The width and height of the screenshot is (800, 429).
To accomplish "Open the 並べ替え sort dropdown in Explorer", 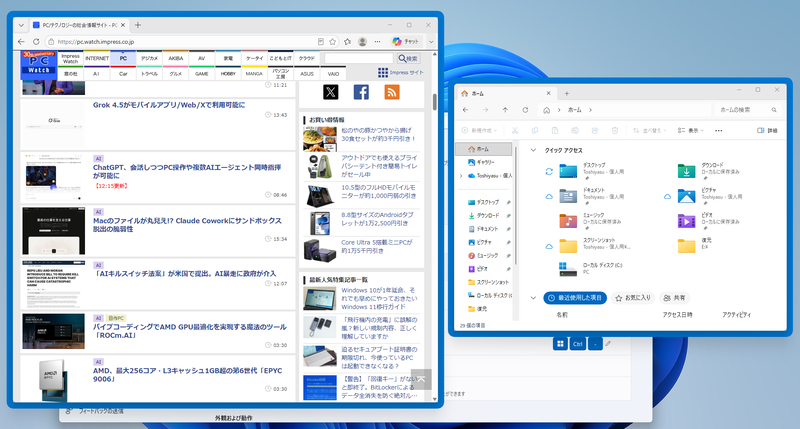I will tap(649, 131).
